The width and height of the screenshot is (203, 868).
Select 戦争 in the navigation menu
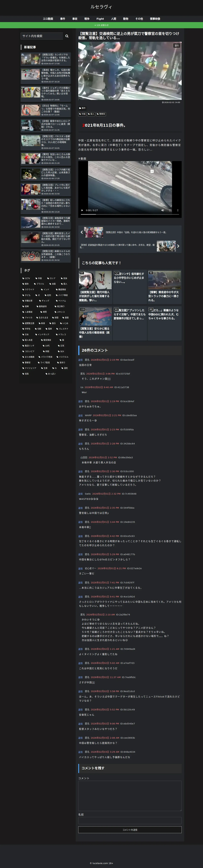(x=87, y=19)
